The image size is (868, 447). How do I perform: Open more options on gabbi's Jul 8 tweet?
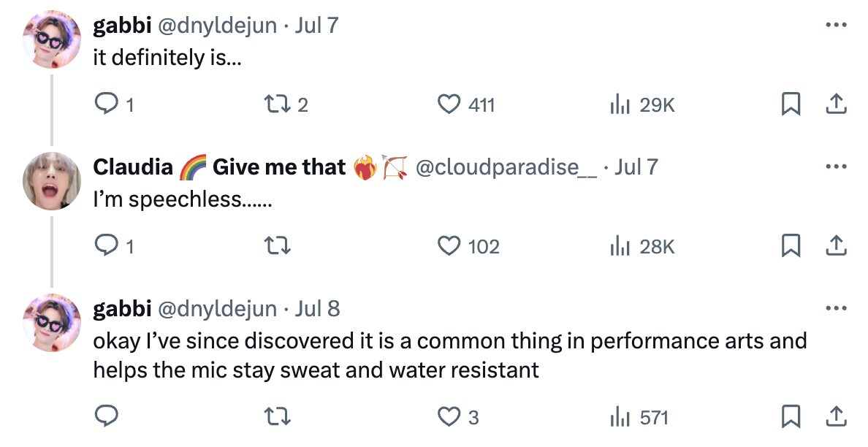(x=835, y=309)
